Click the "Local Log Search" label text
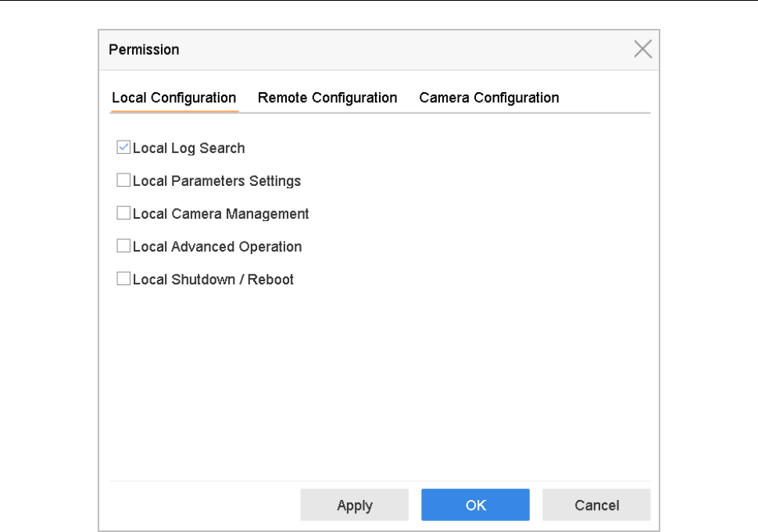This screenshot has width=758, height=532. tap(189, 148)
